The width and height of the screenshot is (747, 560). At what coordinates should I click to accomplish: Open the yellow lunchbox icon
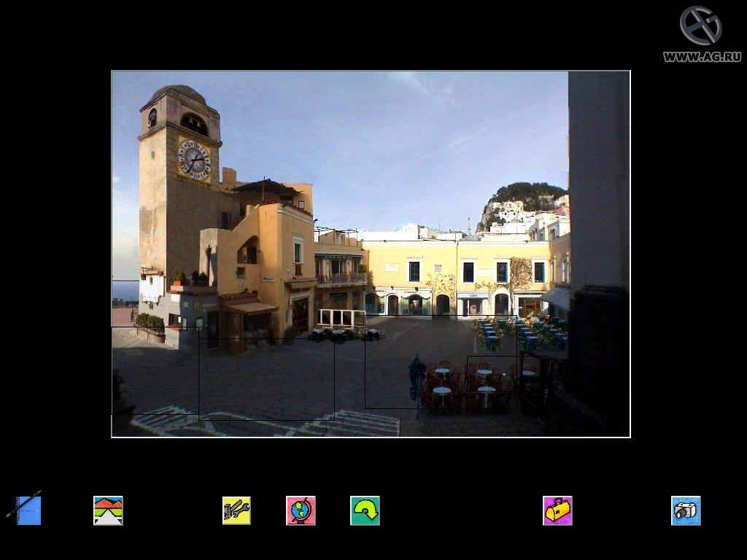tap(557, 510)
